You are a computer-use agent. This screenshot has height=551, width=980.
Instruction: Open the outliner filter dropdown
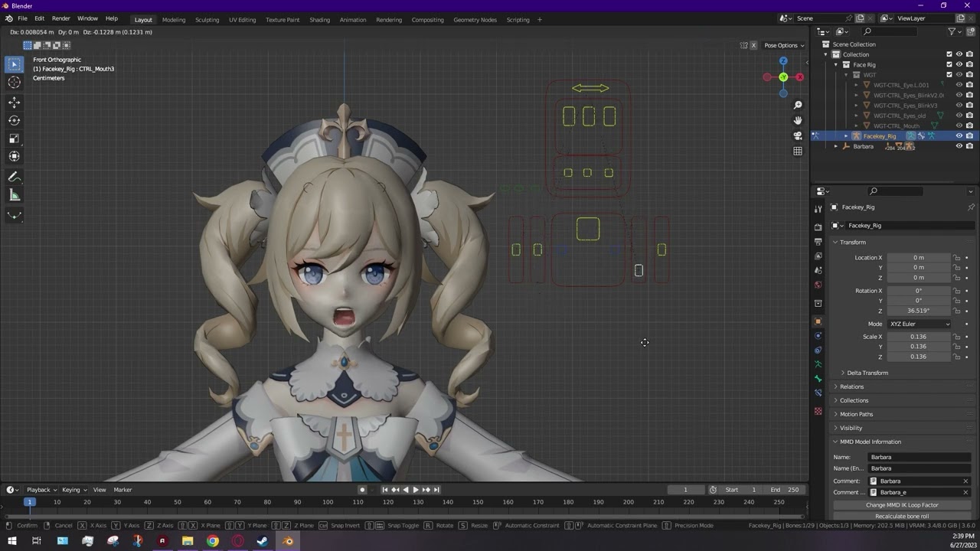(x=954, y=31)
